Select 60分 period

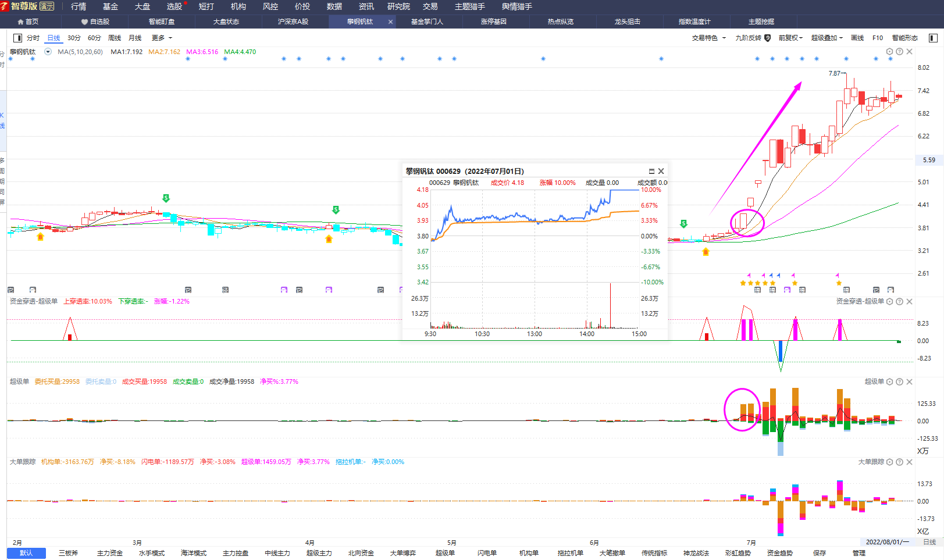94,38
